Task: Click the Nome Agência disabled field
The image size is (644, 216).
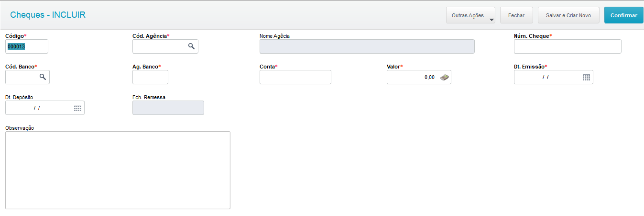Action: [x=367, y=46]
